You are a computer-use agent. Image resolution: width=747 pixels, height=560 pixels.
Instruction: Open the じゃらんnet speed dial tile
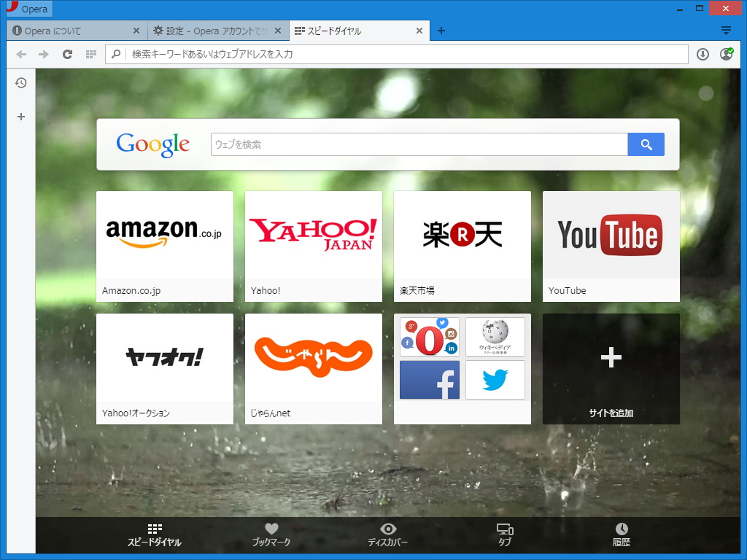[x=314, y=368]
